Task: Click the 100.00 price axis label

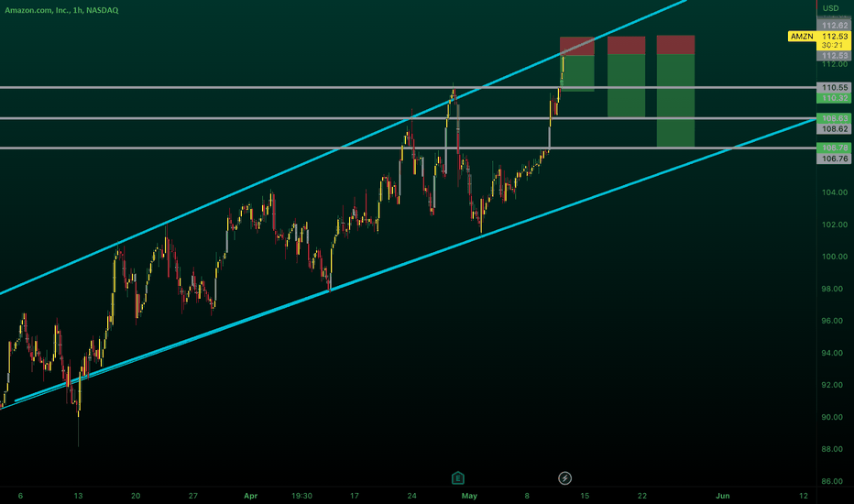Action: [x=835, y=257]
